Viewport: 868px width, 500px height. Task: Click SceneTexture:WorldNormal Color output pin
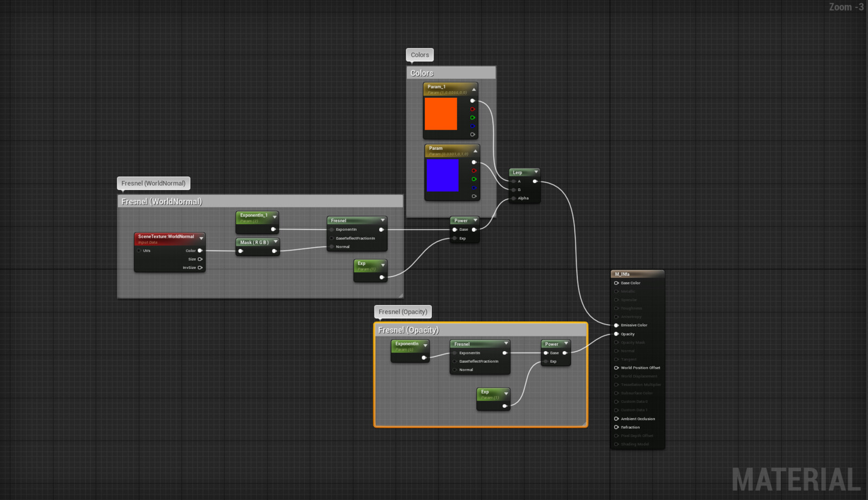(200, 251)
